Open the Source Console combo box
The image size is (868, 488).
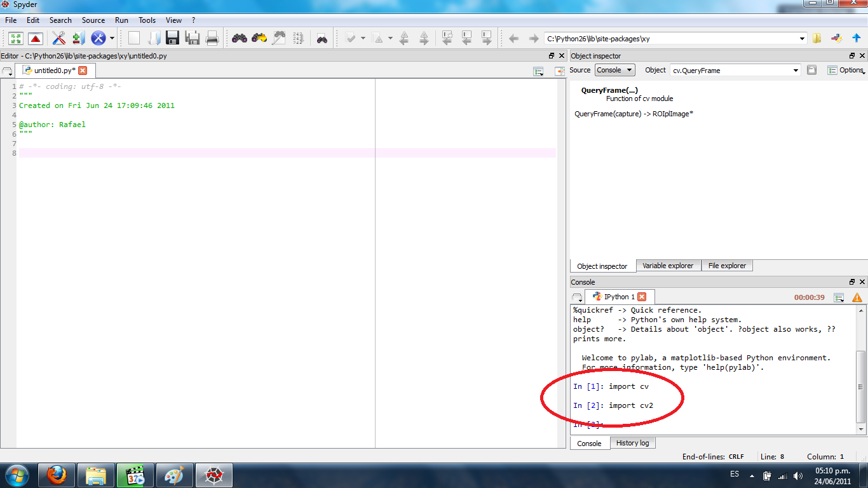(x=614, y=70)
